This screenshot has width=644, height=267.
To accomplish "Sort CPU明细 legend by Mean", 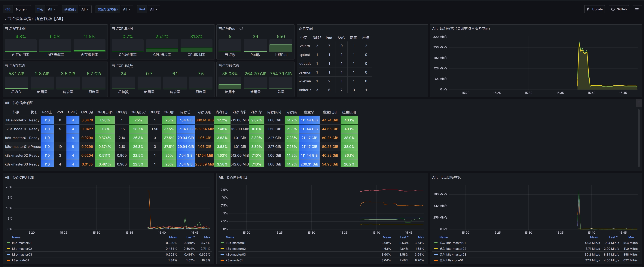I will tap(173, 237).
